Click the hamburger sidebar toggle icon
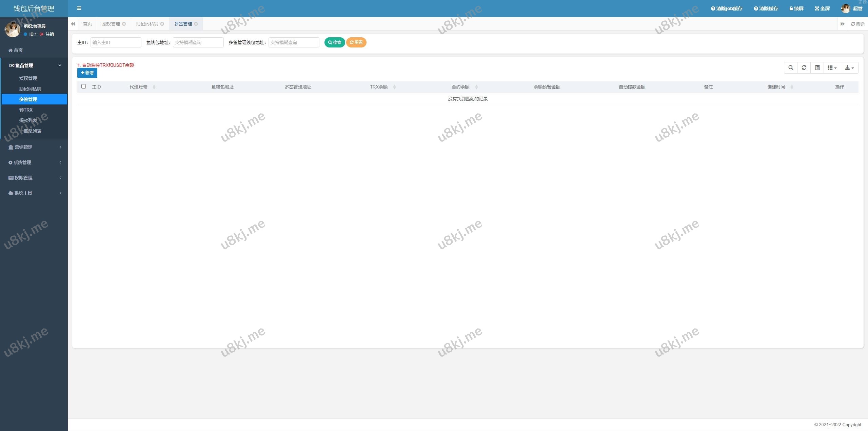Viewport: 868px width, 431px height. pos(79,8)
